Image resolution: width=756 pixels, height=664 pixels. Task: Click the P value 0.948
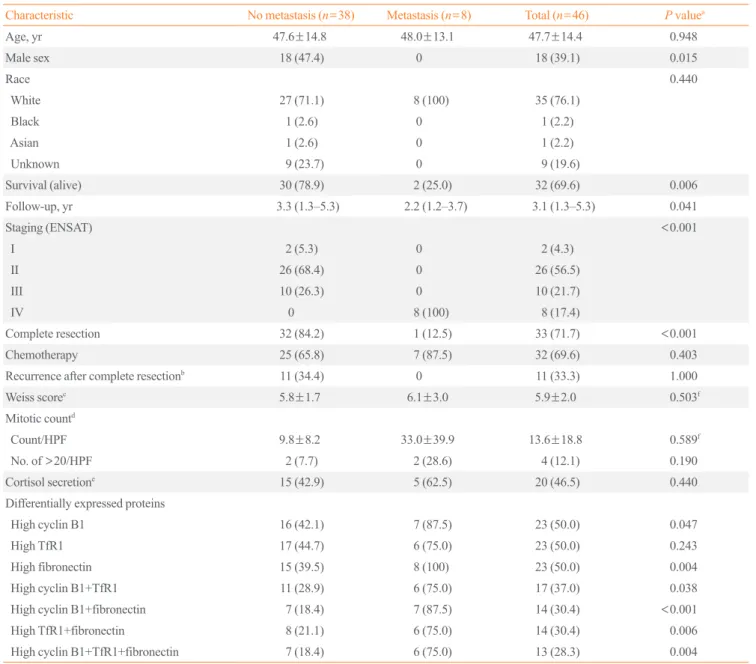(683, 37)
